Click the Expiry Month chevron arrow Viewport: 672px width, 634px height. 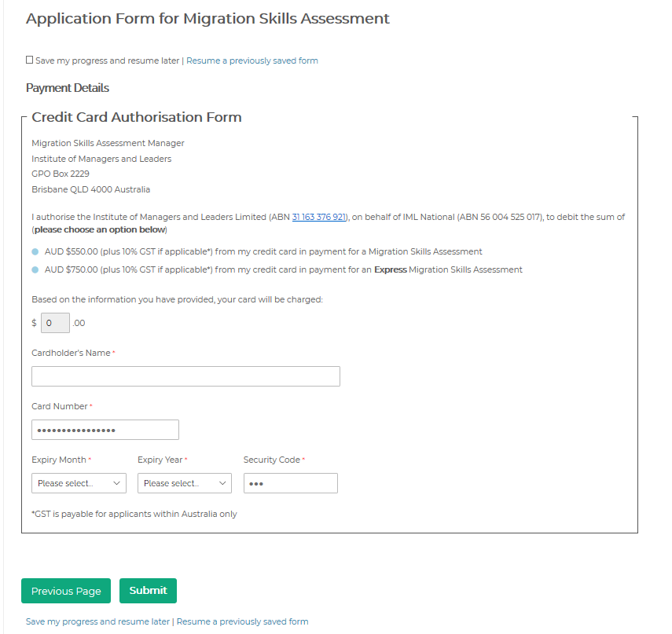coord(117,483)
